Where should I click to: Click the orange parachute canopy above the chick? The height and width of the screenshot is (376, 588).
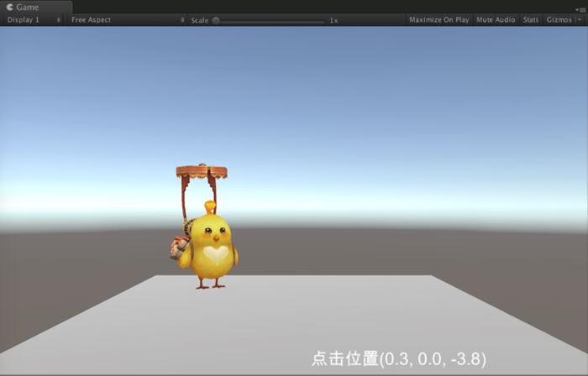point(204,172)
